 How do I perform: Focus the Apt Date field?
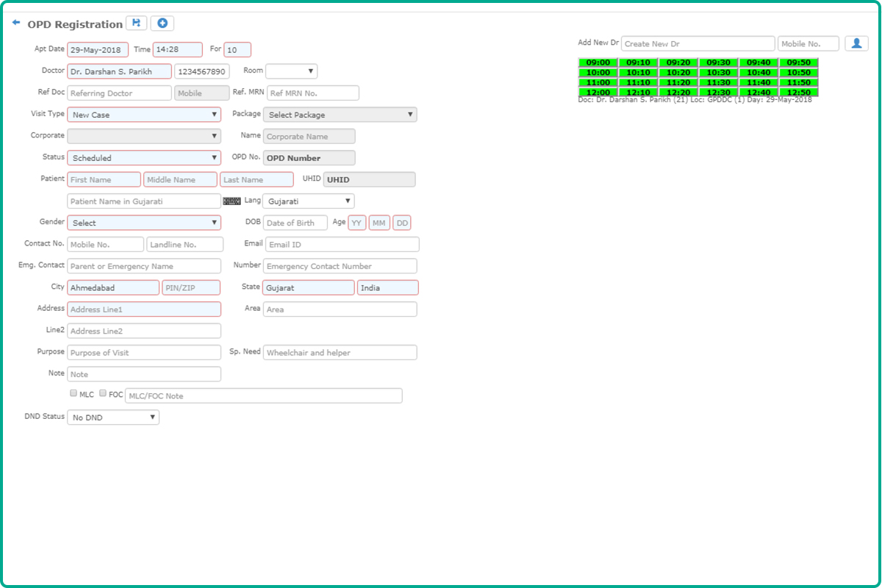click(98, 50)
